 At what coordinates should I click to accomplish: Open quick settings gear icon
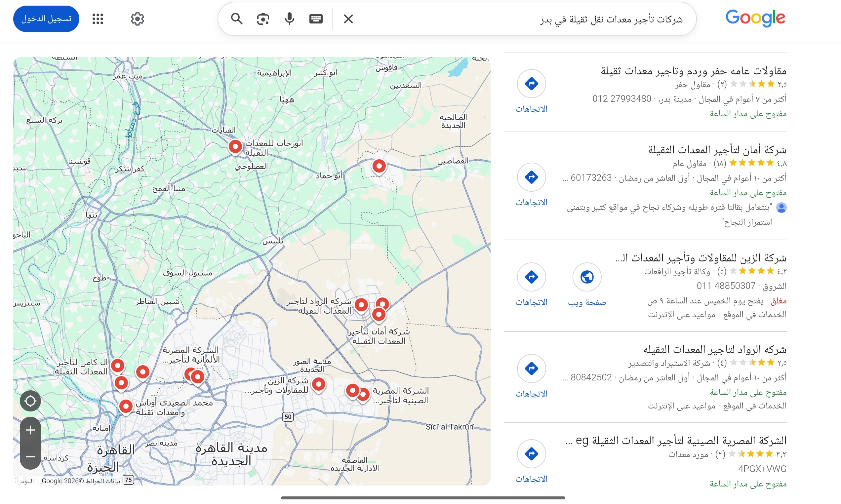[x=137, y=19]
